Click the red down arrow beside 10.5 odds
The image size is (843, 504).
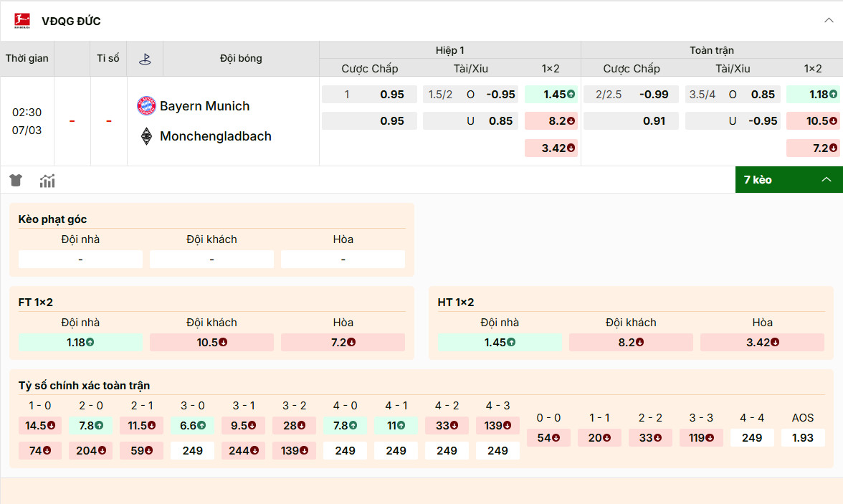[834, 120]
